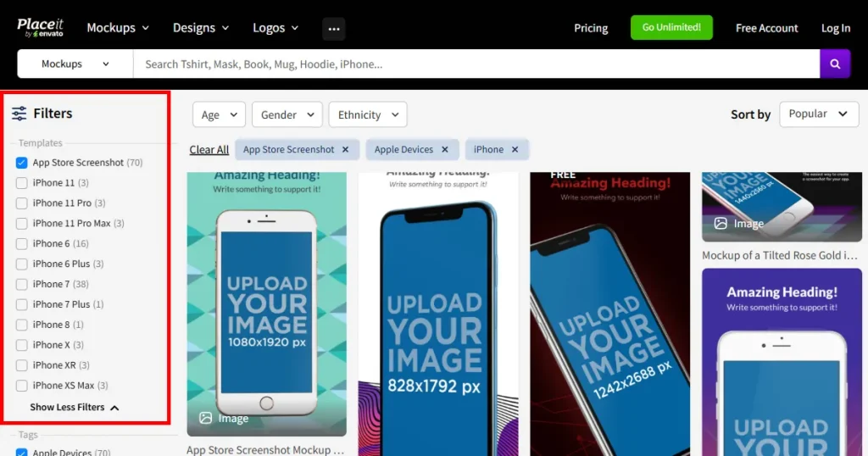Uncheck the Apple Devices tag checkbox
The height and width of the screenshot is (456, 868).
pos(21,452)
